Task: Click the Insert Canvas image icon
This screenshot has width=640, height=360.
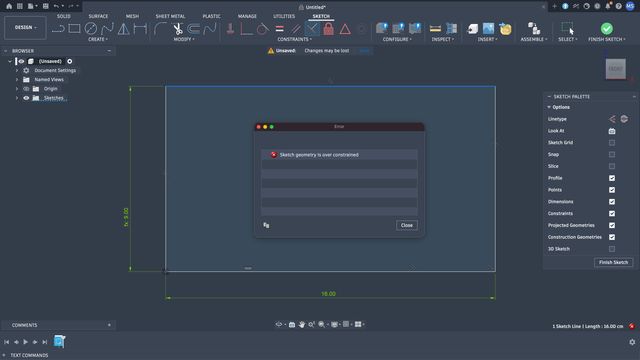Action: click(489, 29)
